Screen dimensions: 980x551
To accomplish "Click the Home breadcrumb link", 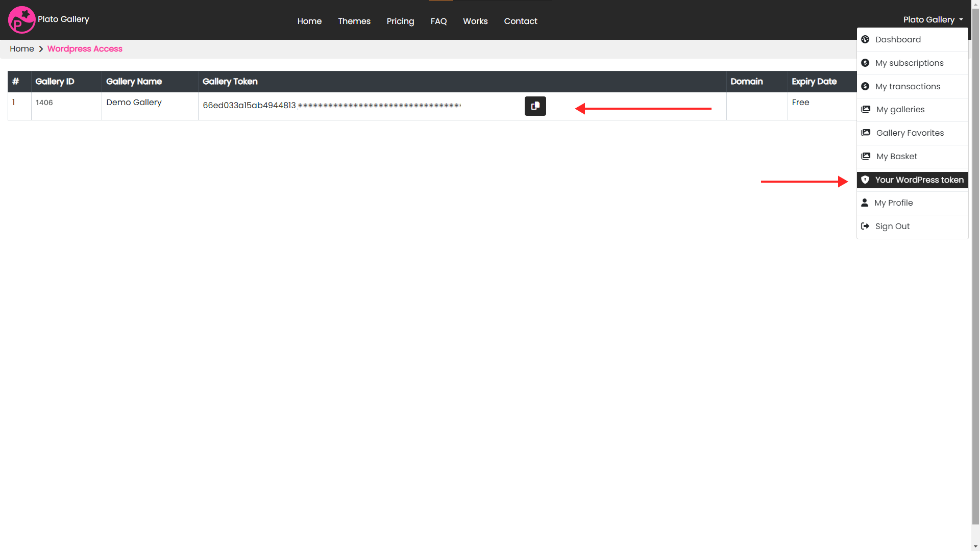I will (22, 48).
